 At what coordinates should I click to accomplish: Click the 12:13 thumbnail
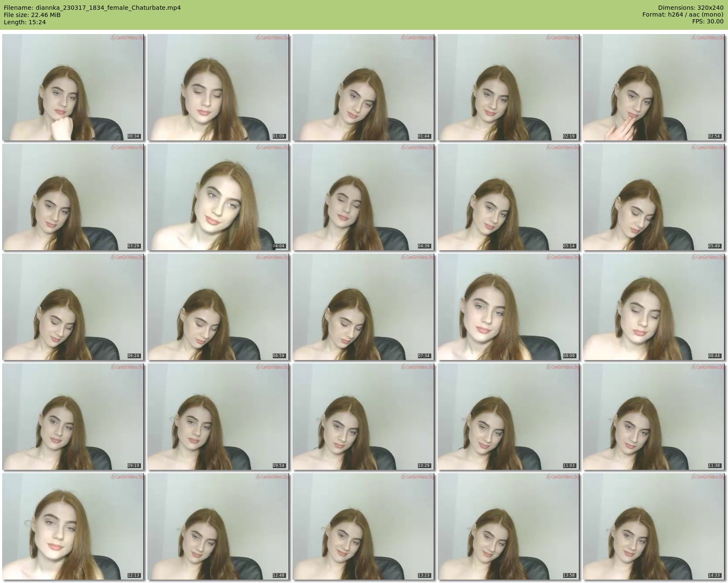coord(73,526)
